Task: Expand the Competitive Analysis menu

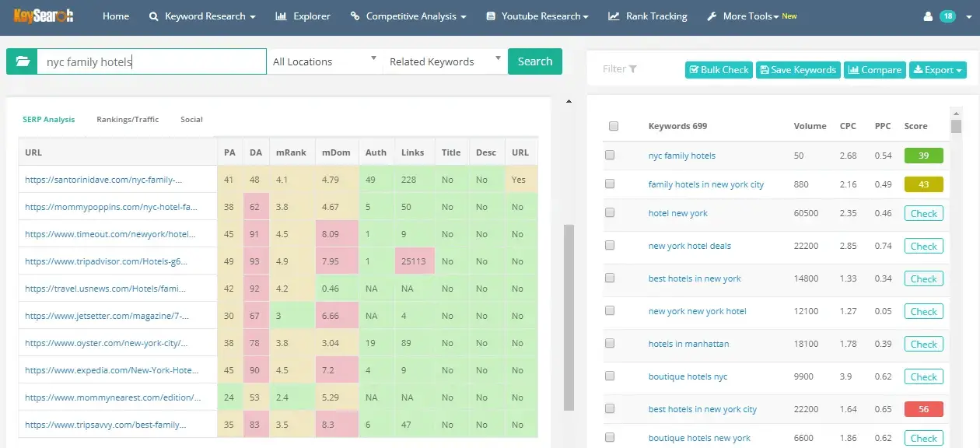Action: (408, 16)
